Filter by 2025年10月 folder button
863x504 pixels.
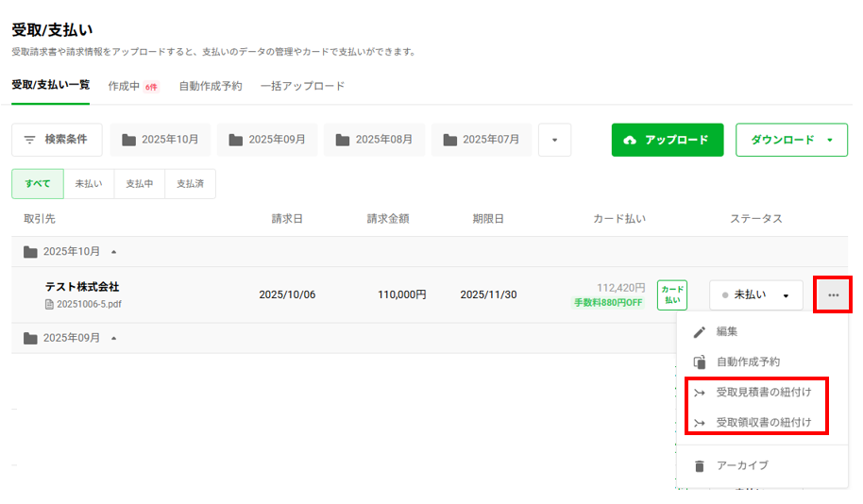pyautogui.click(x=161, y=140)
